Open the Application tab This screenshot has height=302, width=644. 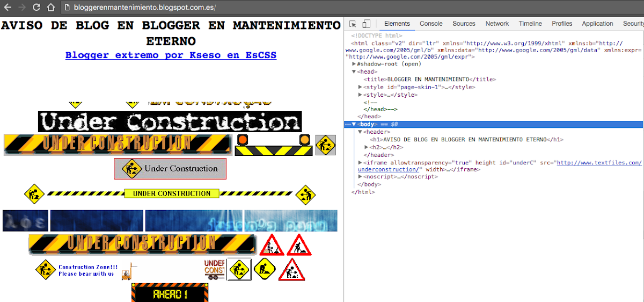coord(597,24)
